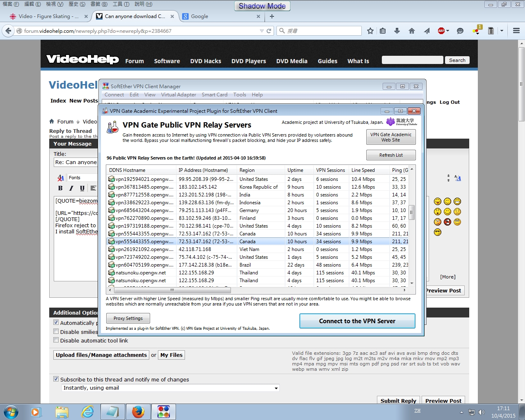Viewport: 525px width, 420px height.
Task: Open the Firefox hamburger menu
Action: [516, 31]
